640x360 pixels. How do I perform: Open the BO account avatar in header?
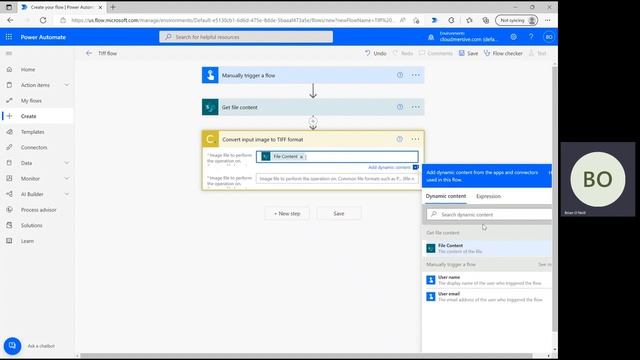(549, 37)
